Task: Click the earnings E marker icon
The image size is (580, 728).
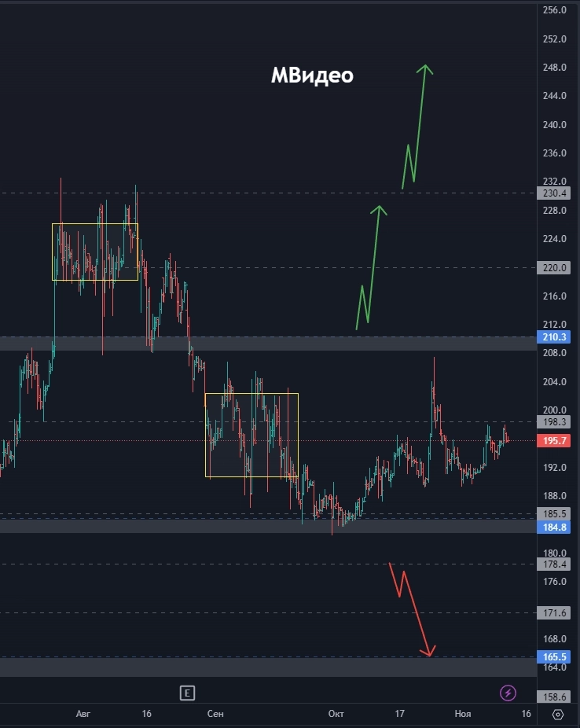Action: coord(188,693)
